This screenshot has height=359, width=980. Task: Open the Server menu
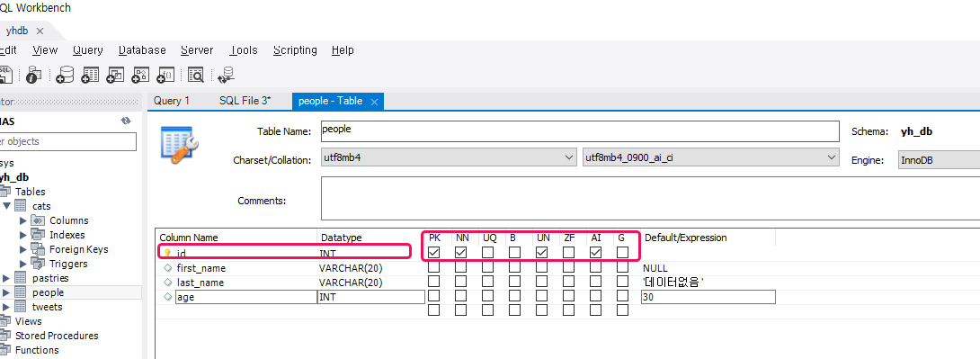point(197,50)
